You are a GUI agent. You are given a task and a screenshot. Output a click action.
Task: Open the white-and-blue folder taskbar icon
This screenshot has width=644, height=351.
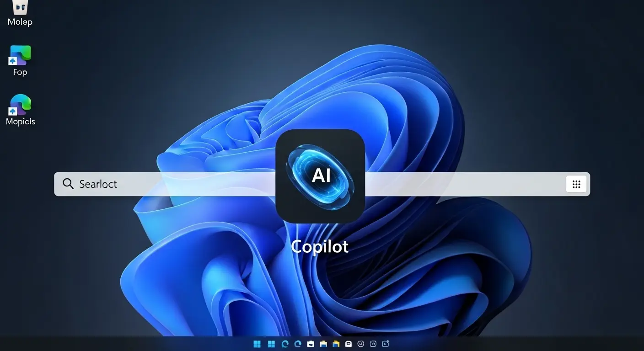[323, 344]
